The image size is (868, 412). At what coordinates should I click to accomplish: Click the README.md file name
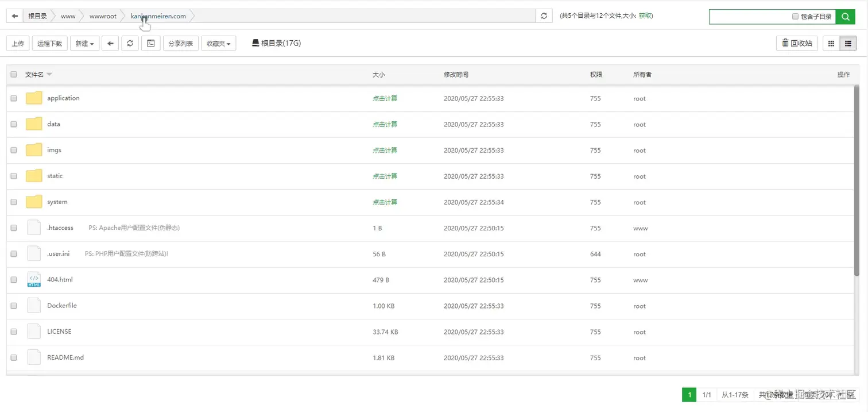65,357
